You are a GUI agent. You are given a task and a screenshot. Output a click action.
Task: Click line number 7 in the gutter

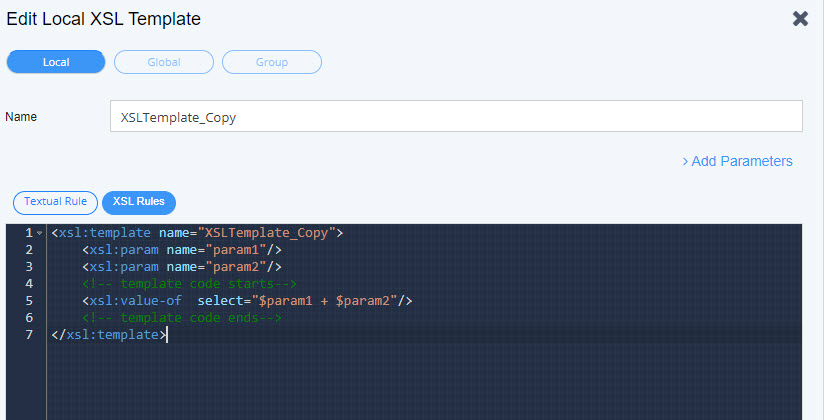point(30,335)
